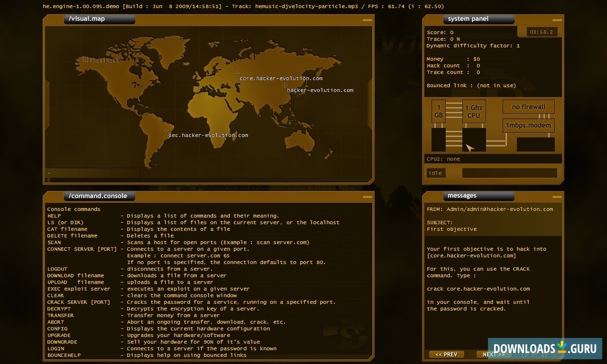
Task: Minimize the system panel with its yellow bar
Action: [x=557, y=20]
